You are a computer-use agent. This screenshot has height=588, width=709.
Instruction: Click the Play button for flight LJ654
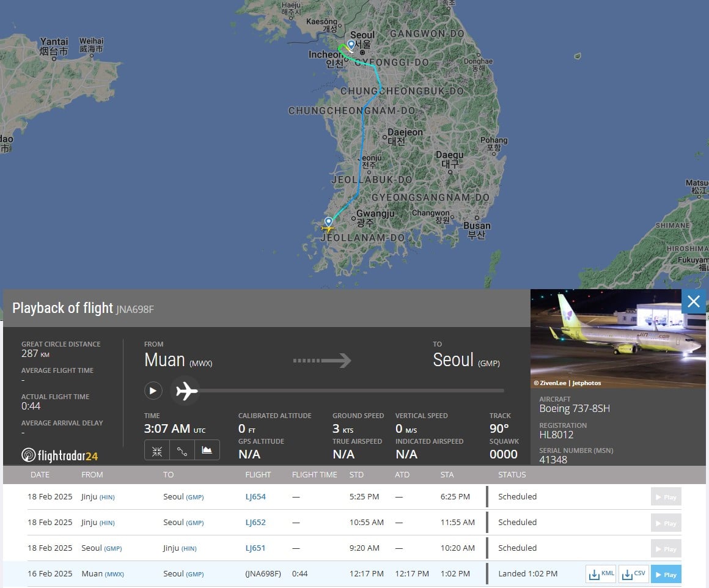tap(666, 497)
